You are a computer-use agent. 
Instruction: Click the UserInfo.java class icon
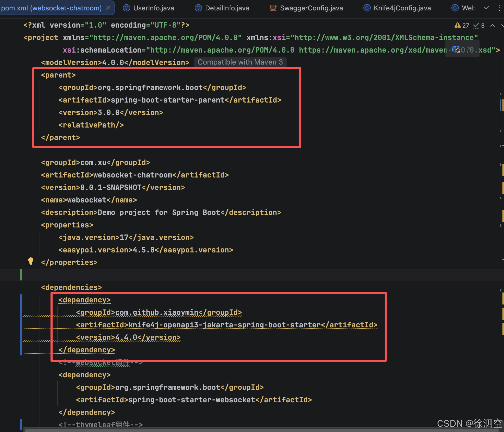point(127,8)
